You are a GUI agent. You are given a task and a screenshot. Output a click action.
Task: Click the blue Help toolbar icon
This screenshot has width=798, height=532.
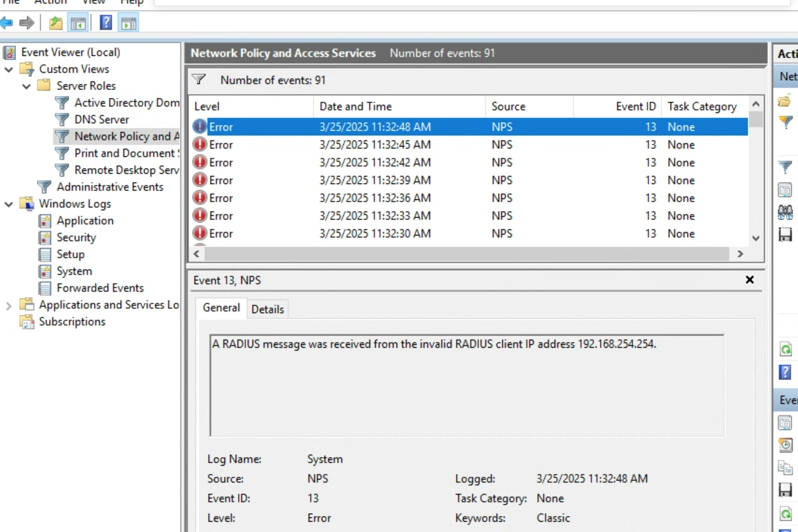tap(106, 23)
